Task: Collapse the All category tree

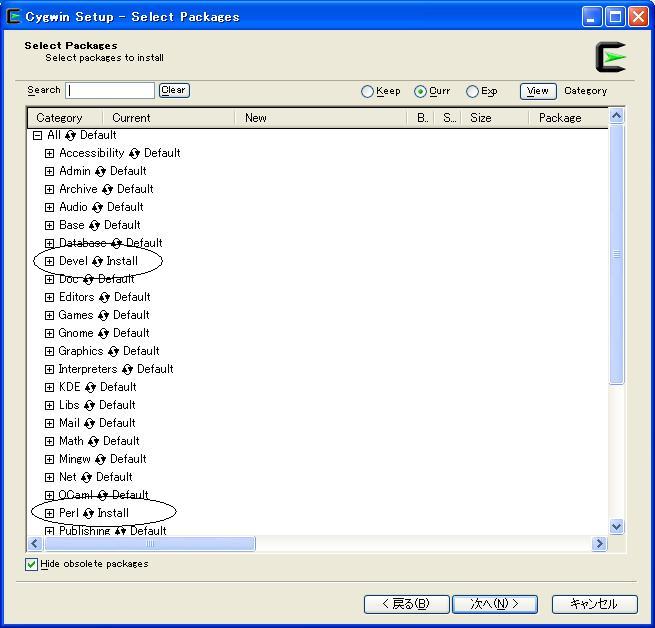Action: coord(38,135)
